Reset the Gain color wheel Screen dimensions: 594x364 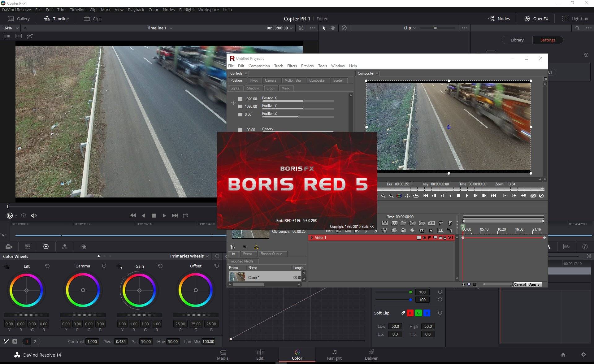tap(160, 266)
